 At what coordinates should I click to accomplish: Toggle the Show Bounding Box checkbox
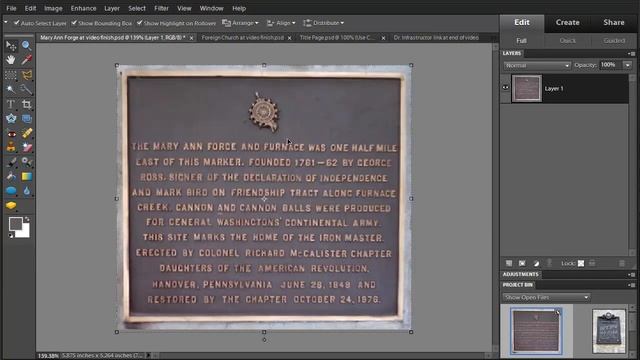74,23
